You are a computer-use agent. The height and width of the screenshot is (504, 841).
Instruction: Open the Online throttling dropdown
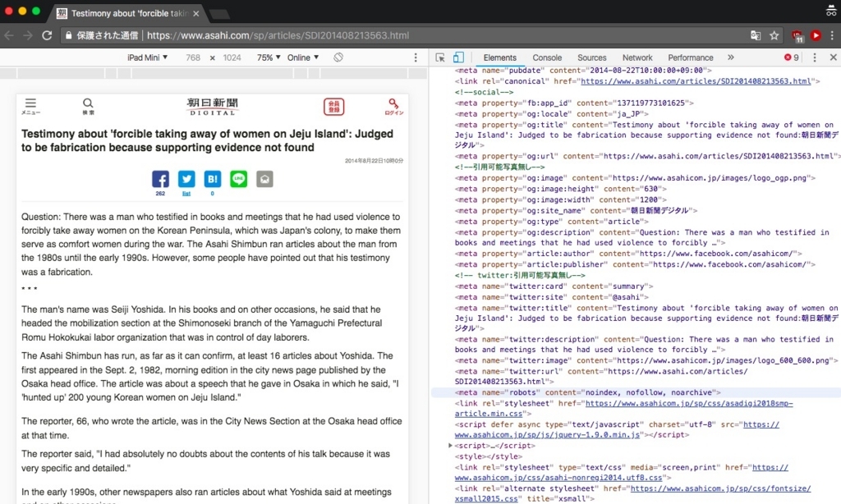tap(303, 57)
